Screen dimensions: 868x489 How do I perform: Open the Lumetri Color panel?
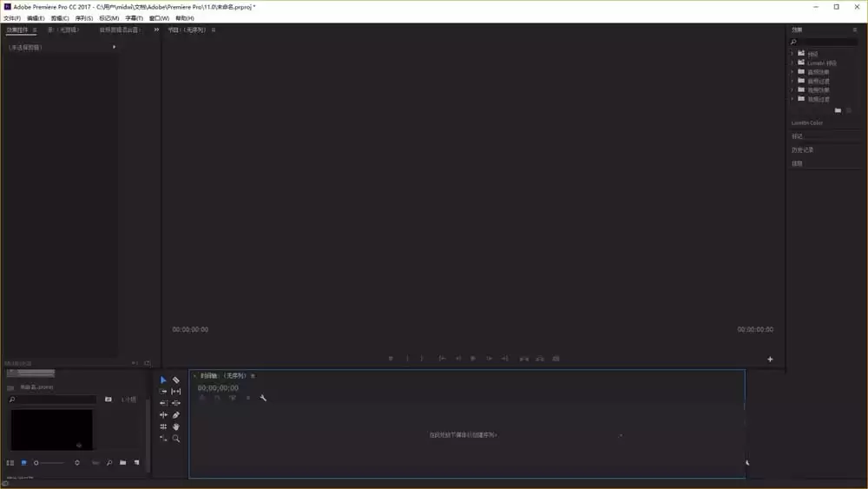pyautogui.click(x=807, y=123)
